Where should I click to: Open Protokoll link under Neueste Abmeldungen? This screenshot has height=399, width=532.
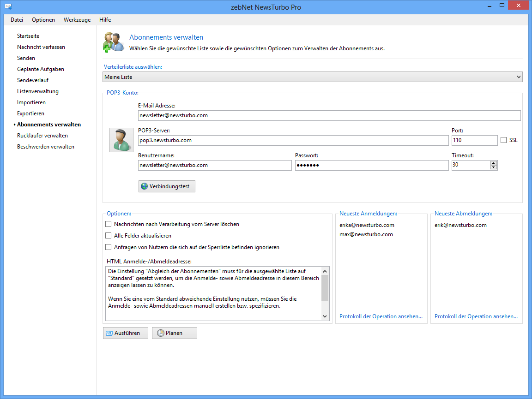point(476,316)
